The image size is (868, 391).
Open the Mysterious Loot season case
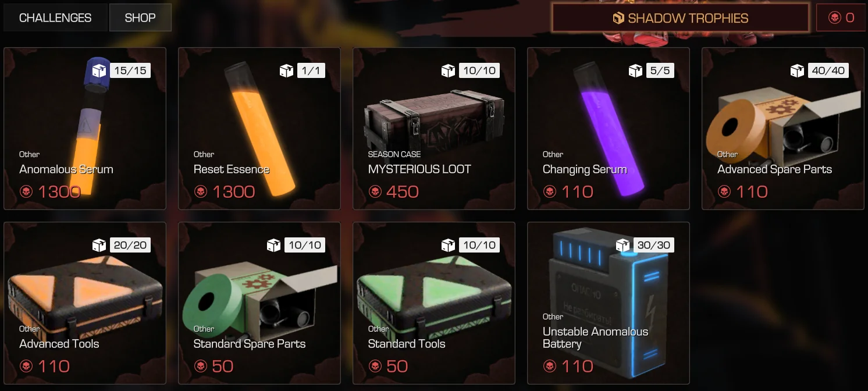[434, 129]
